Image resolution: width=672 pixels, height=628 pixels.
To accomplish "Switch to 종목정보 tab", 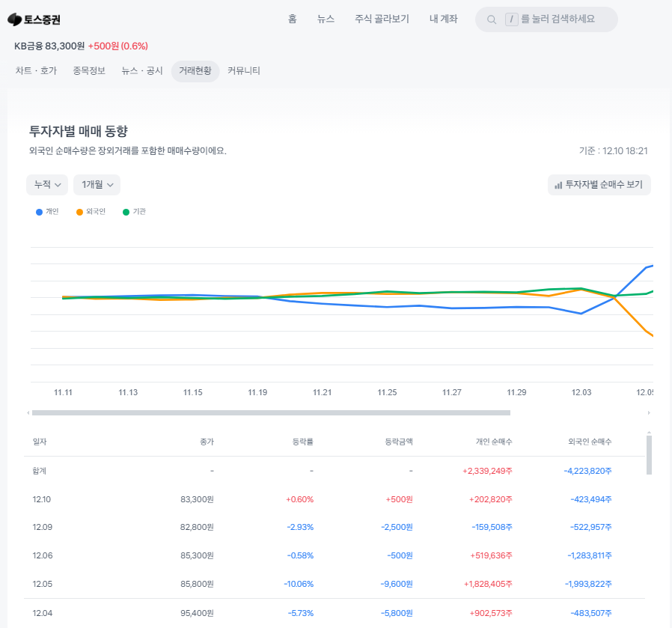I will 89,70.
